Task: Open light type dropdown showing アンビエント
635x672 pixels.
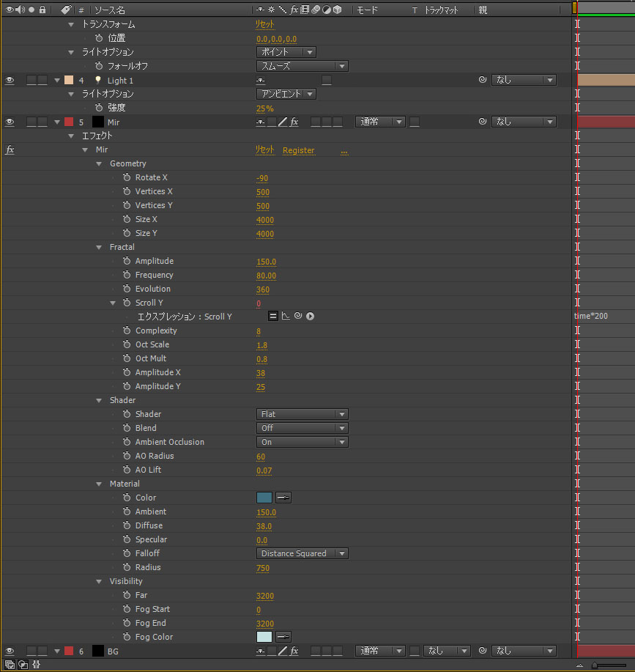Action: point(286,94)
